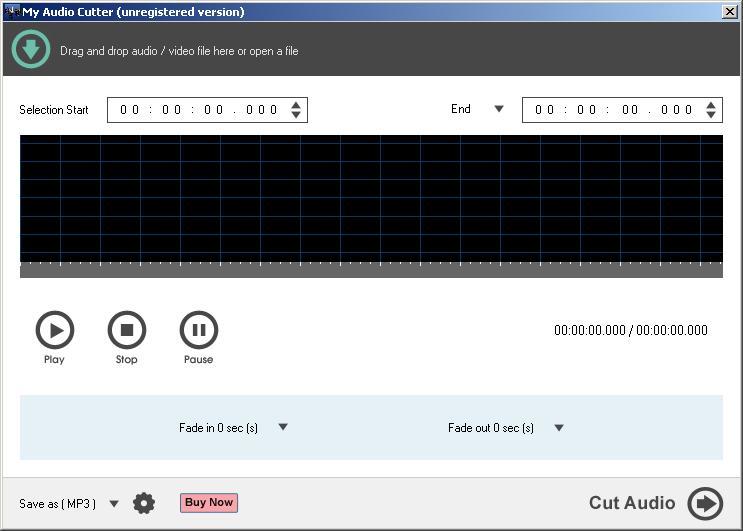Click the green open file download icon
This screenshot has width=743, height=531.
[x=31, y=49]
